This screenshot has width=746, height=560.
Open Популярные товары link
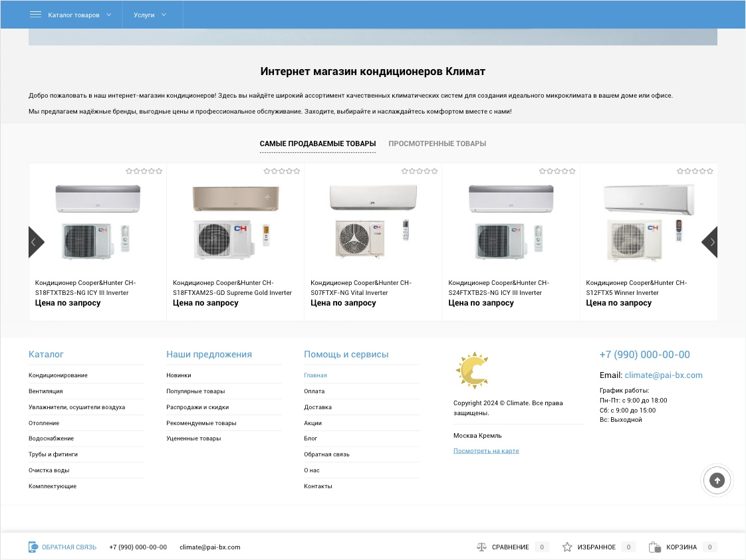pos(195,391)
